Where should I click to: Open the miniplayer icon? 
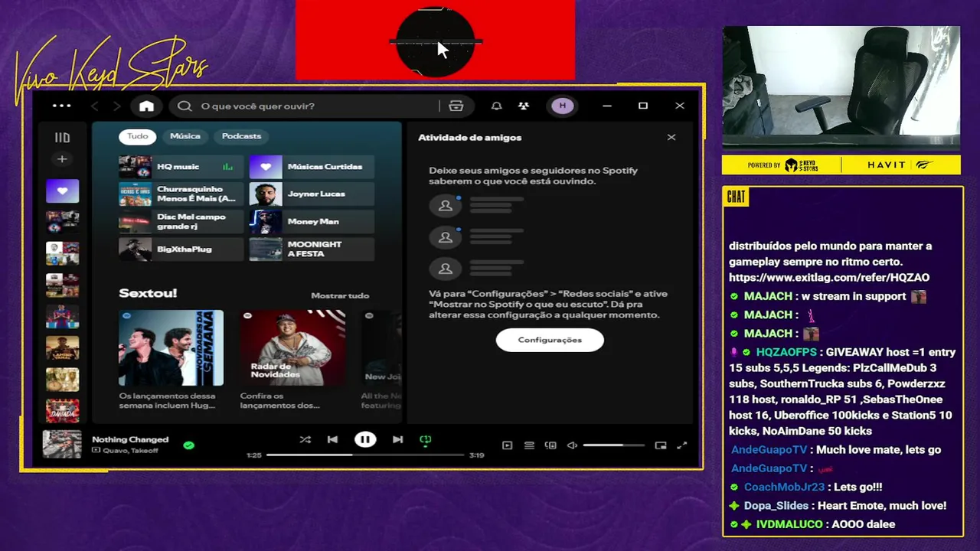point(661,445)
